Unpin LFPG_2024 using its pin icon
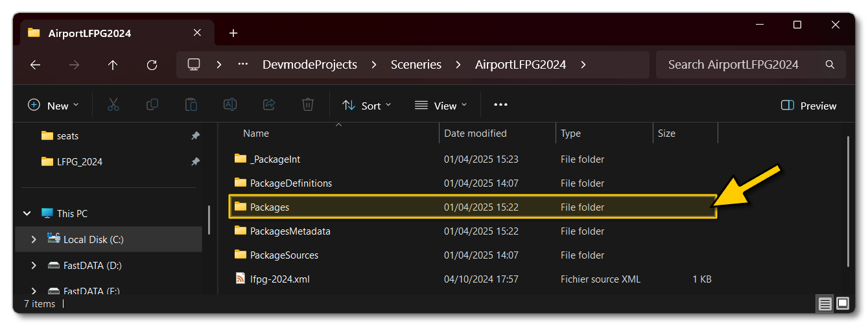868x326 pixels. point(195,161)
